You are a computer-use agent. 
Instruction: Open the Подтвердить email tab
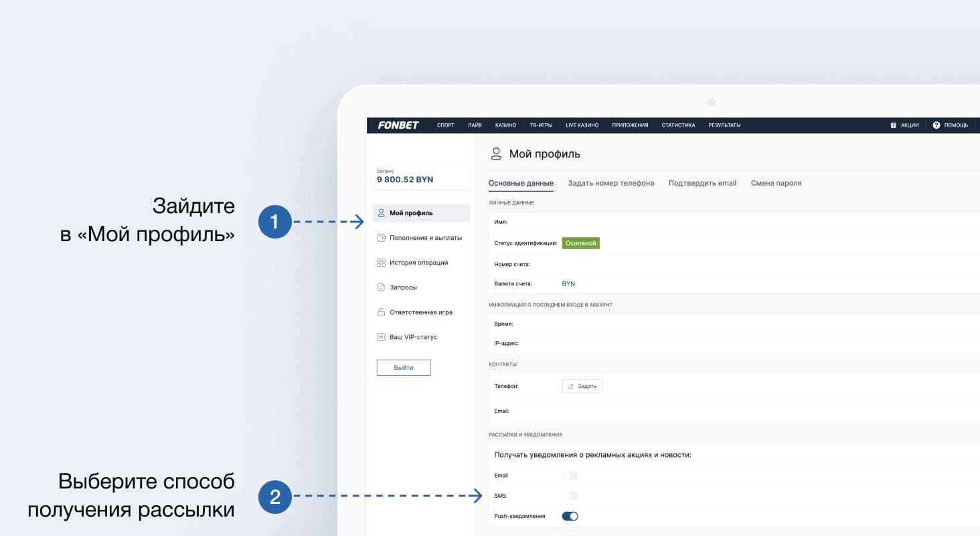click(x=702, y=183)
